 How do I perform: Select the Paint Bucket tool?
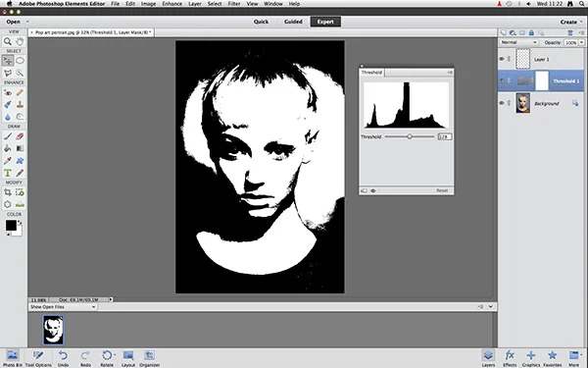pos(8,148)
